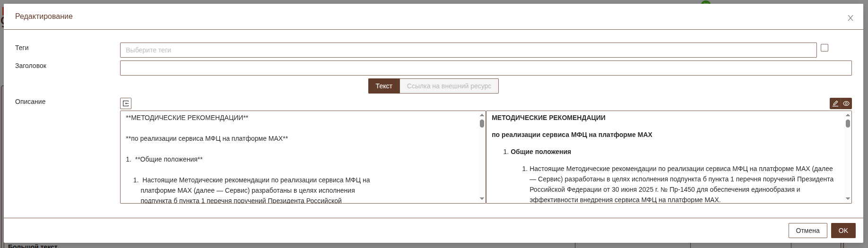Toggle the eye preview icon
The image size is (868, 248).
click(846, 103)
